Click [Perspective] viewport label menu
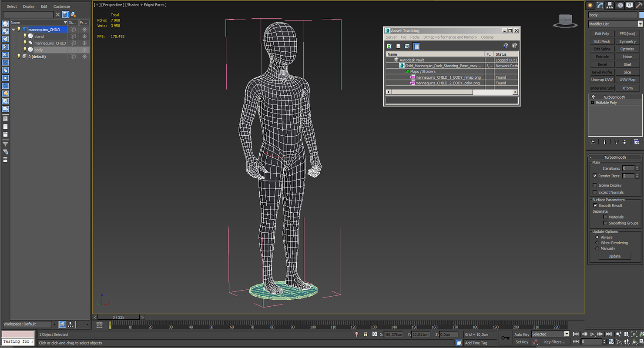This screenshot has height=348, width=644. (x=112, y=5)
